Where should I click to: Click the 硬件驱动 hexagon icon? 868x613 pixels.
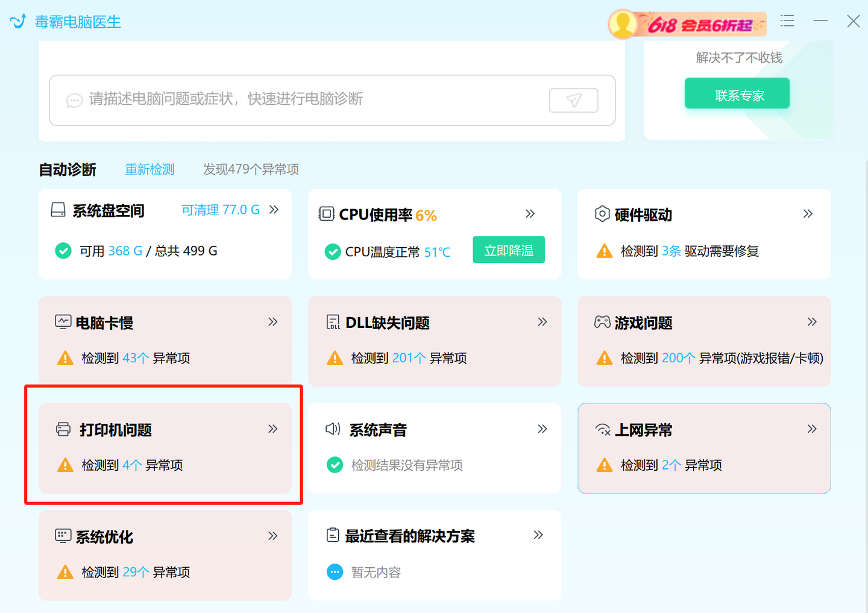(x=602, y=214)
